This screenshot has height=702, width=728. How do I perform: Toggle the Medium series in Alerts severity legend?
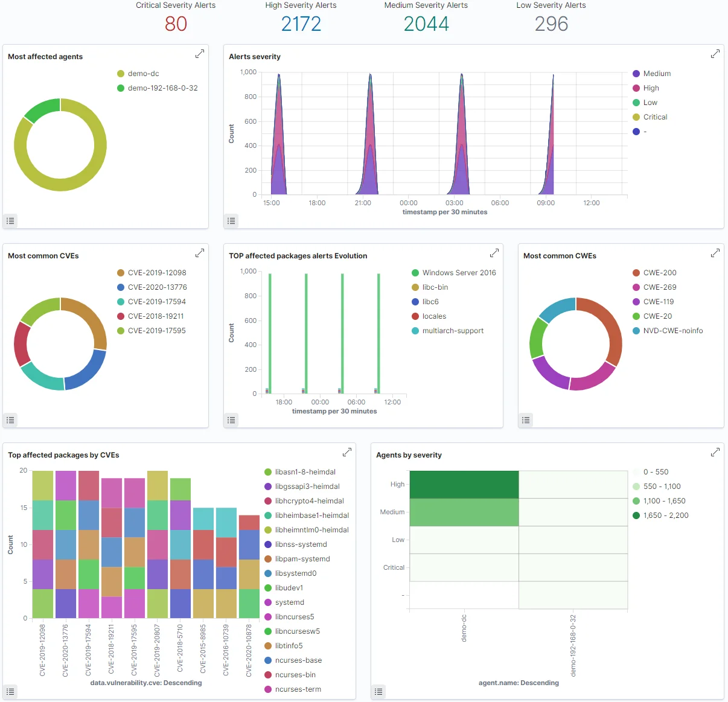point(657,74)
